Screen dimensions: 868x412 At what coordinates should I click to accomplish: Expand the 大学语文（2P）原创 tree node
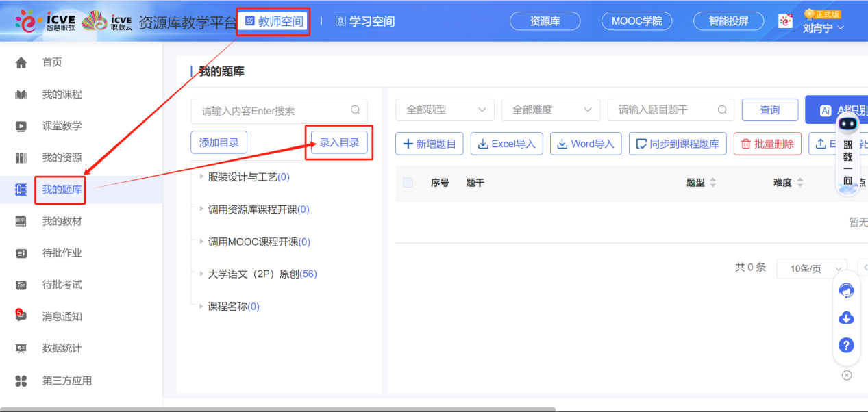click(x=199, y=273)
